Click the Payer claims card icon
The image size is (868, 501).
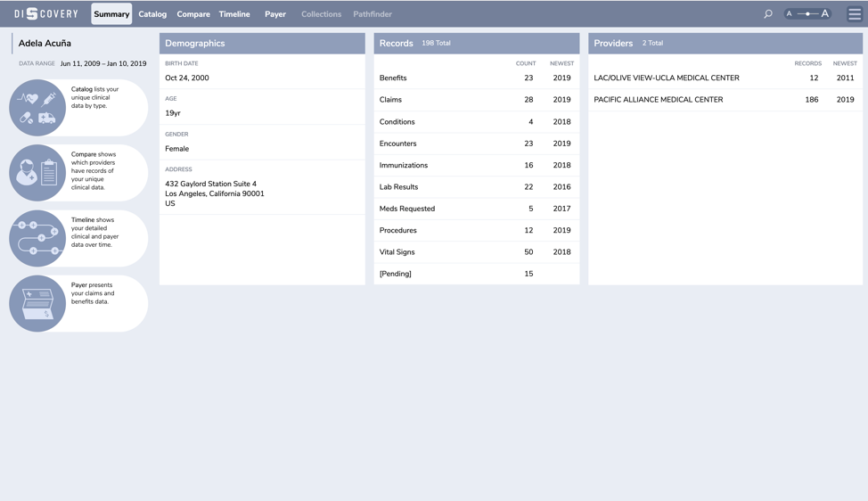[37, 303]
